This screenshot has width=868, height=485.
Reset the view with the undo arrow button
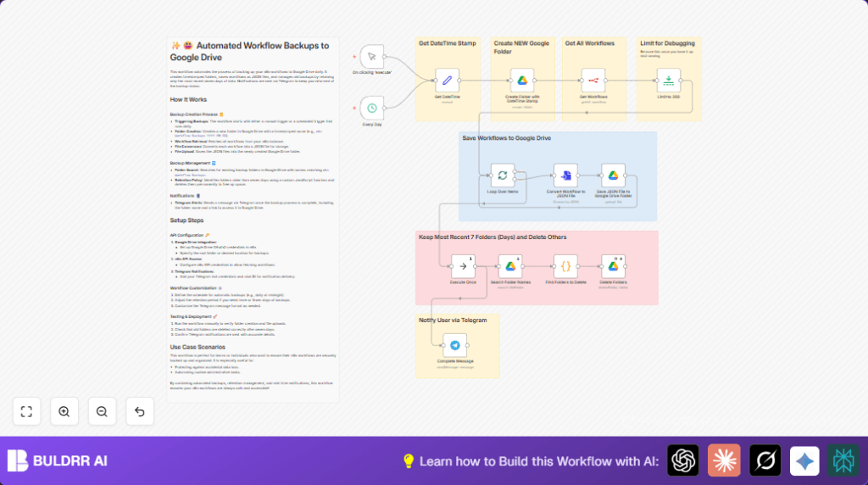point(140,411)
